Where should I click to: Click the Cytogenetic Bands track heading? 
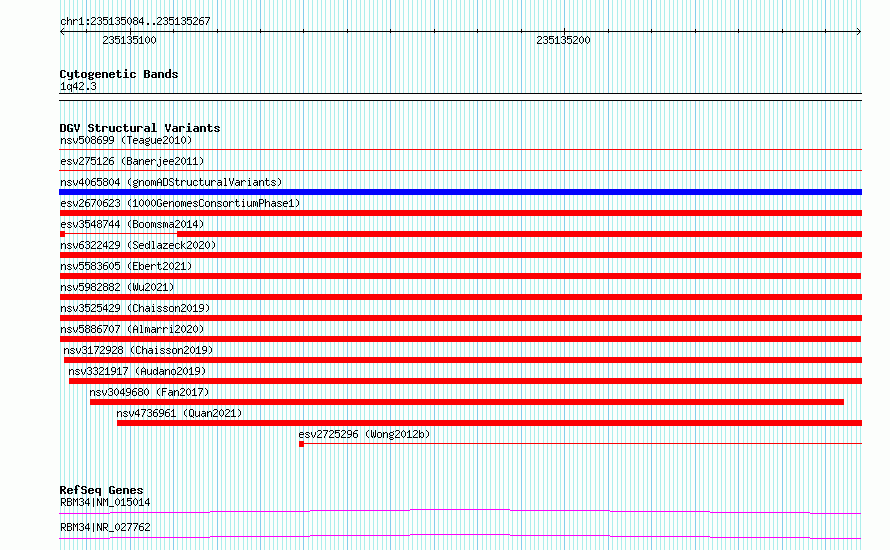click(x=119, y=74)
